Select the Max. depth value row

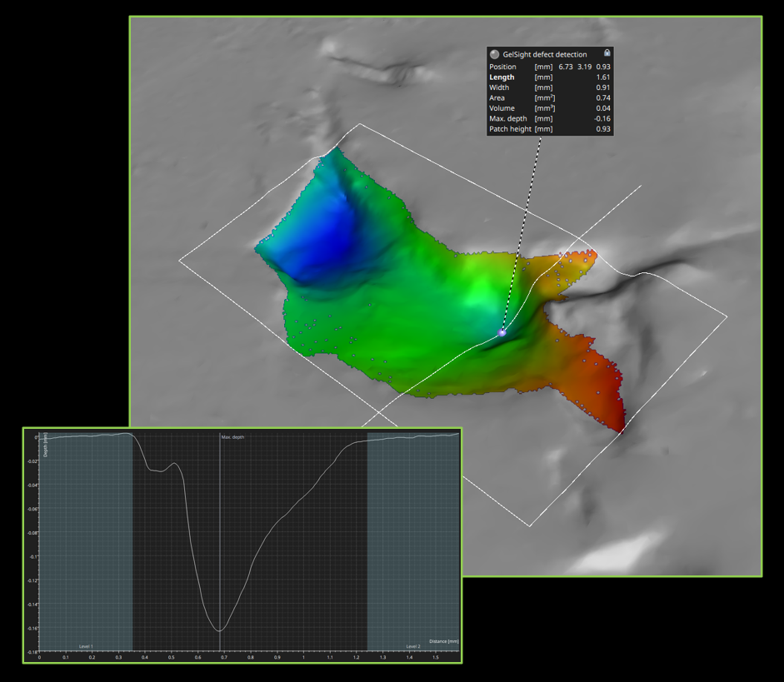tap(550, 118)
